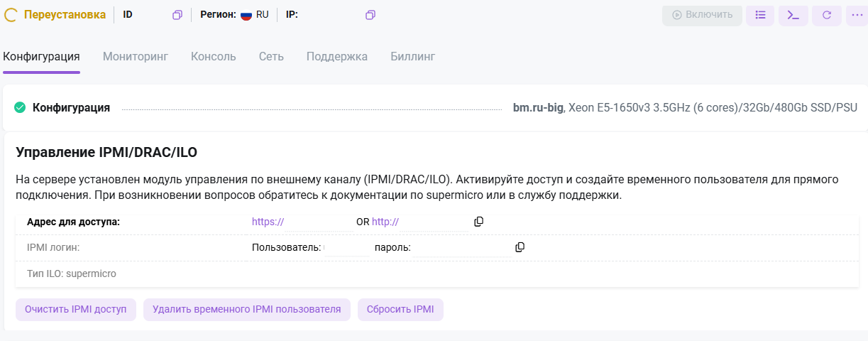Image resolution: width=868 pixels, height=341 pixels.
Task: Open the three-dots more options menu
Action: point(856,15)
